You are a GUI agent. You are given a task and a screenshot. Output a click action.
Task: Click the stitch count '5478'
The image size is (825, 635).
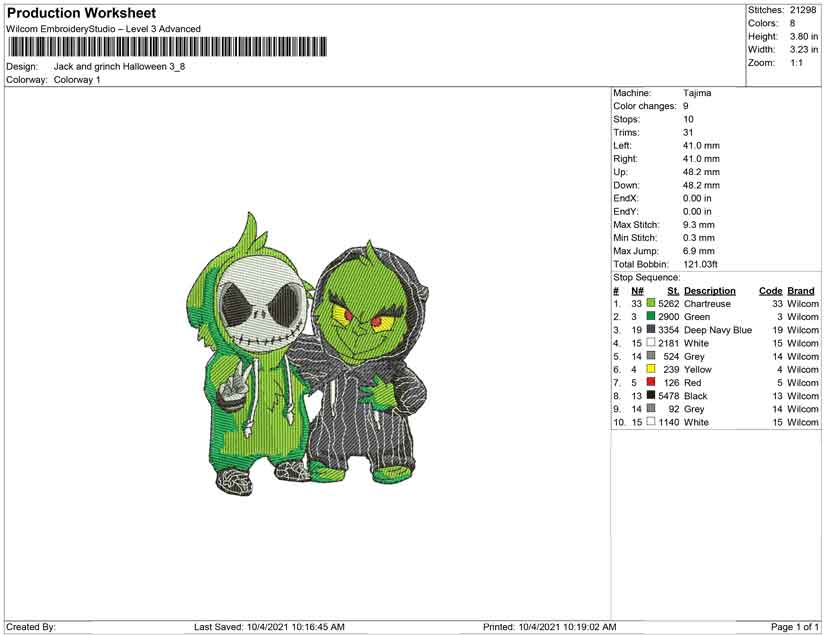669,396
